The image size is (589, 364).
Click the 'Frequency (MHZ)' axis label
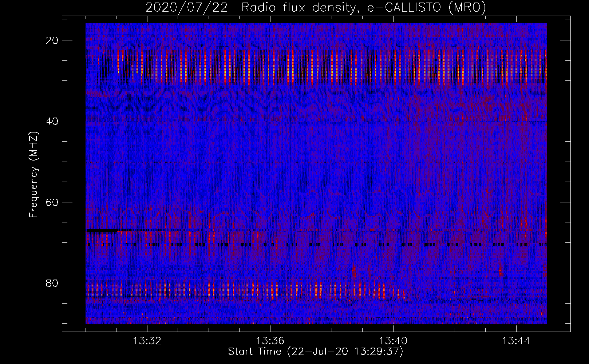(33, 175)
